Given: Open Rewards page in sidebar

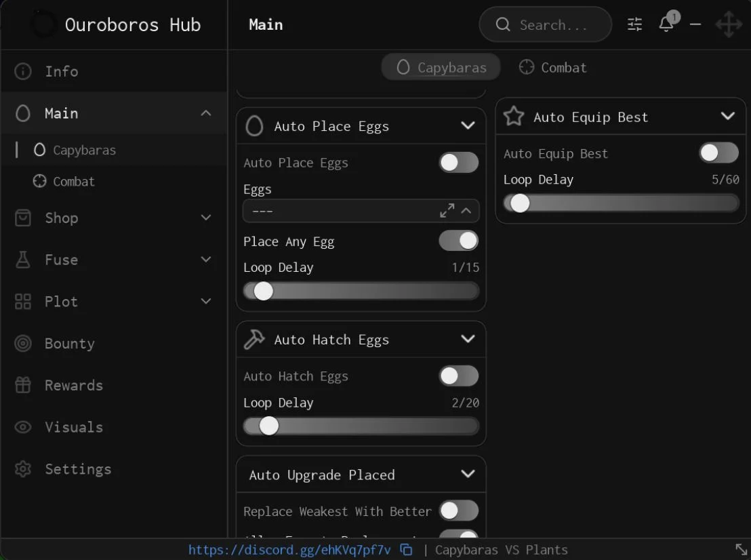Looking at the screenshot, I should 113,384.
